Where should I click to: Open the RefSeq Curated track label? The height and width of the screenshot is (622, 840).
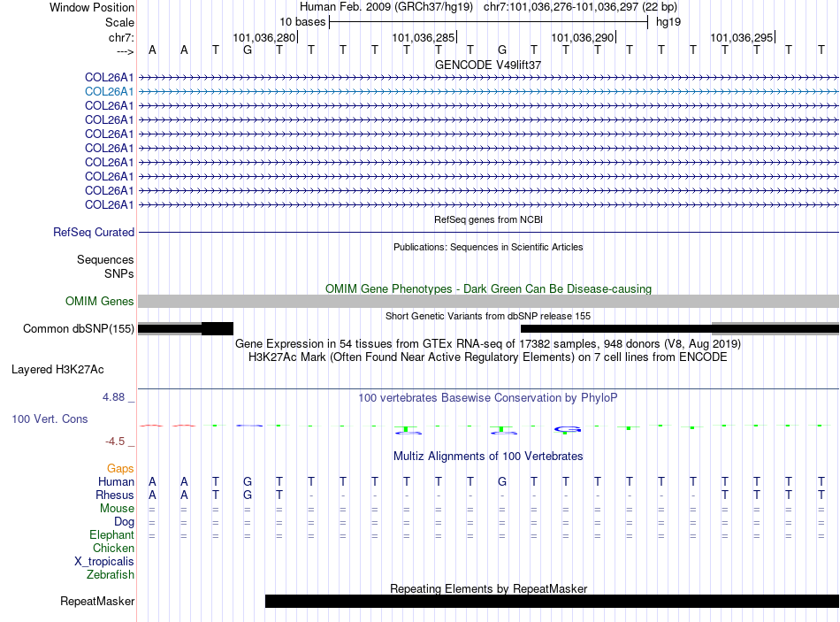tap(93, 232)
